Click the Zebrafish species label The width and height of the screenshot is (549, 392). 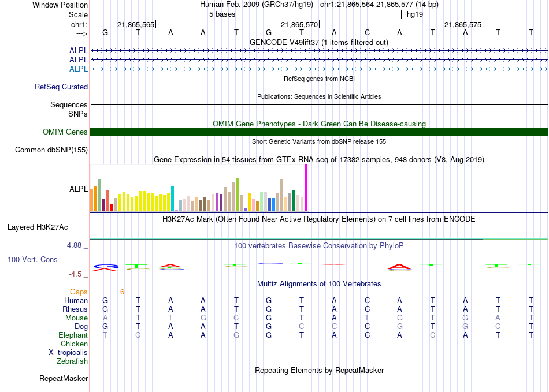[72, 361]
